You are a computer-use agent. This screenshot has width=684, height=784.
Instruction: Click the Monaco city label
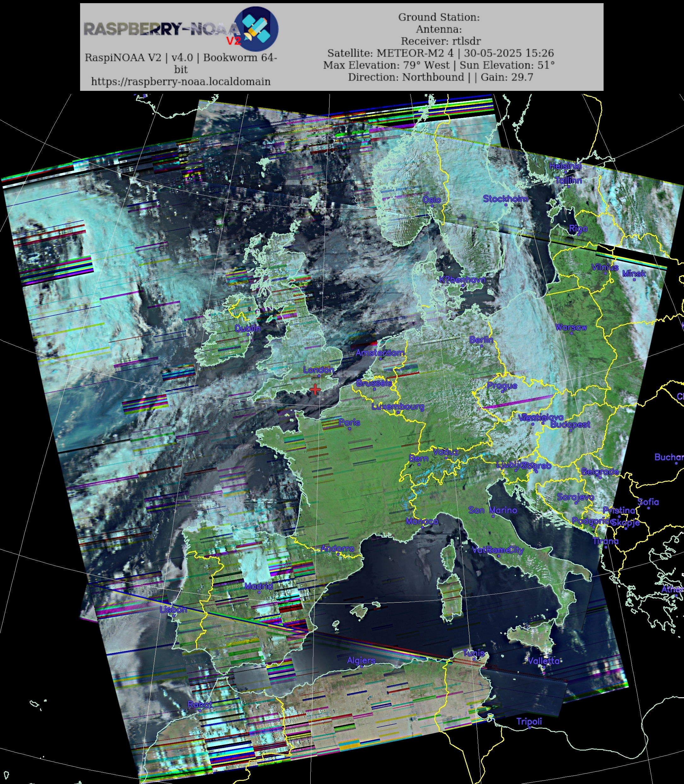pyautogui.click(x=422, y=521)
